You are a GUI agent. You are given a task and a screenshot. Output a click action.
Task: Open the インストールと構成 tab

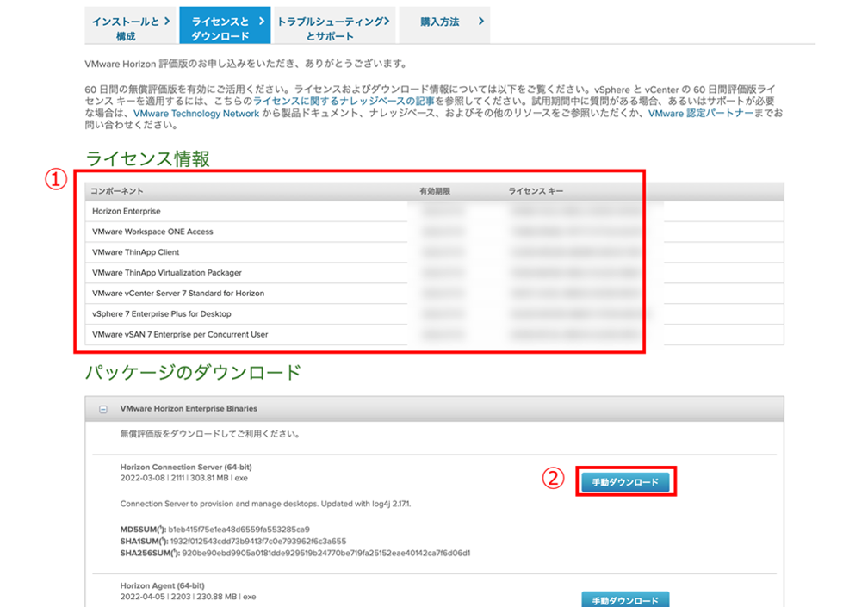[129, 28]
